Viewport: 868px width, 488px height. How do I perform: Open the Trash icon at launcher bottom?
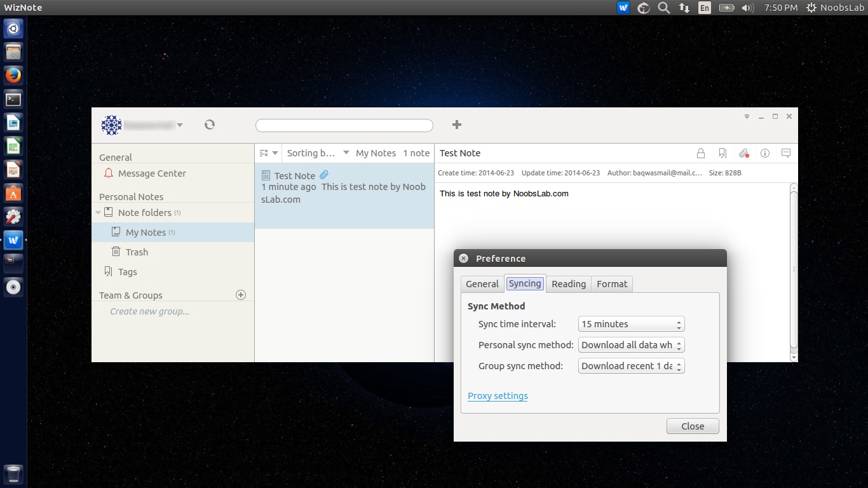click(x=13, y=474)
